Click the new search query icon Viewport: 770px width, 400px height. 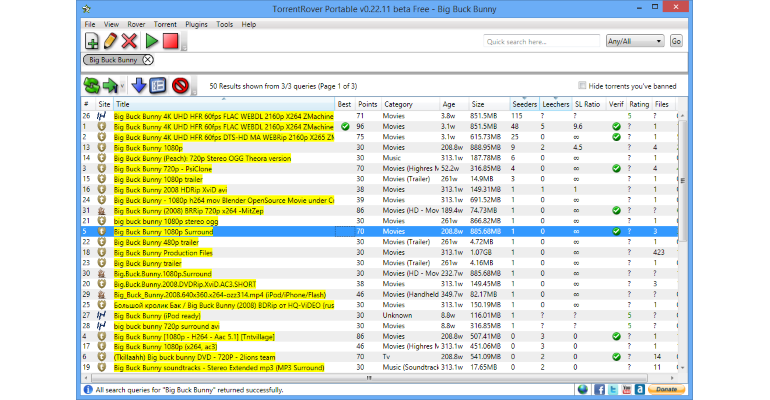(x=92, y=41)
